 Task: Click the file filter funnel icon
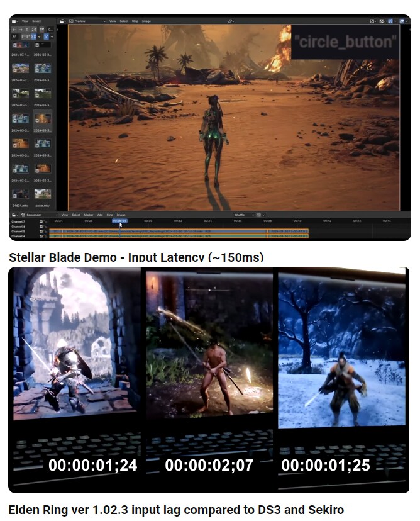(x=47, y=37)
